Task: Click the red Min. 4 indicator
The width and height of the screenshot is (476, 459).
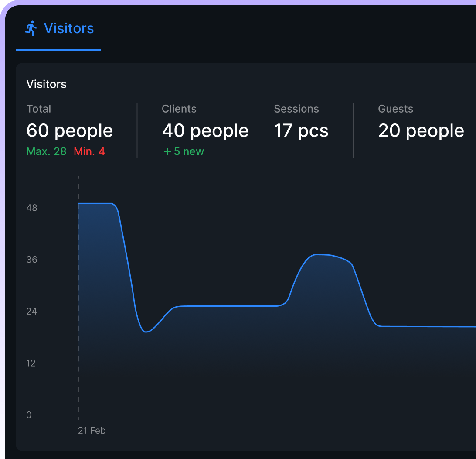Action: click(89, 151)
